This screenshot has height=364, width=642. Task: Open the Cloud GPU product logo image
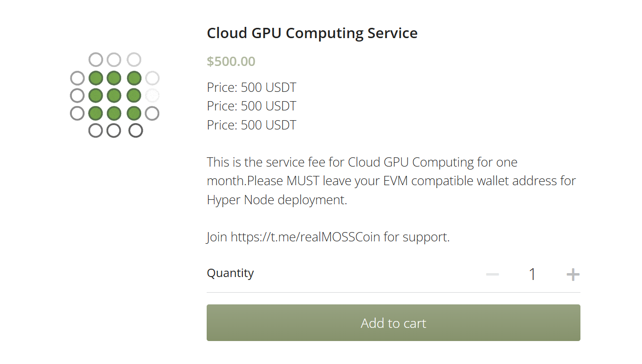coord(115,95)
